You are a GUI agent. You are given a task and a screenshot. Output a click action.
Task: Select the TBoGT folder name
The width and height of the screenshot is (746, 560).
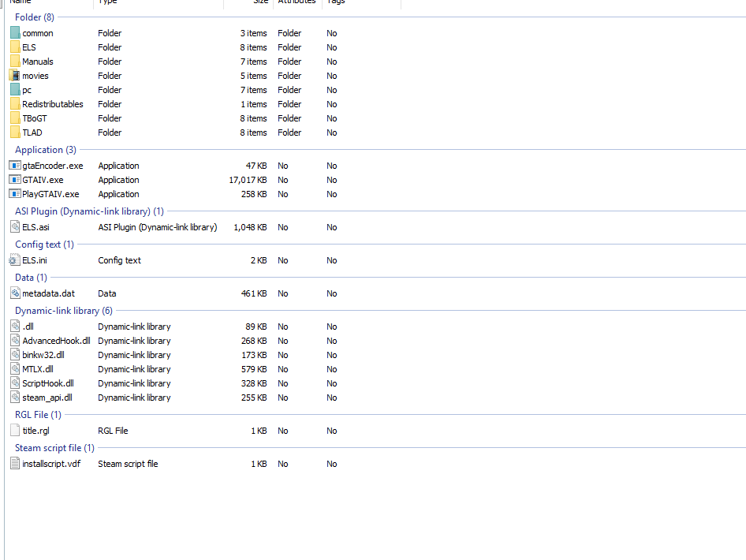35,118
